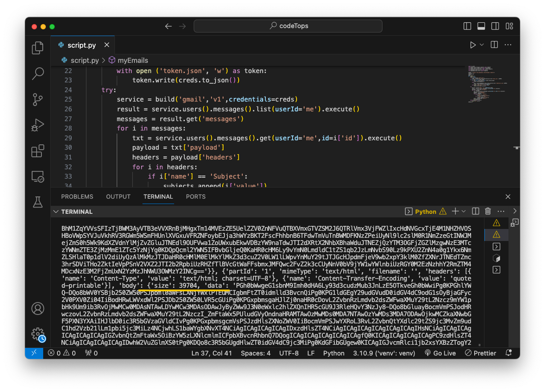Change indentation via Spaces: 4
Viewport: 545px width, 392px height.
click(256, 353)
